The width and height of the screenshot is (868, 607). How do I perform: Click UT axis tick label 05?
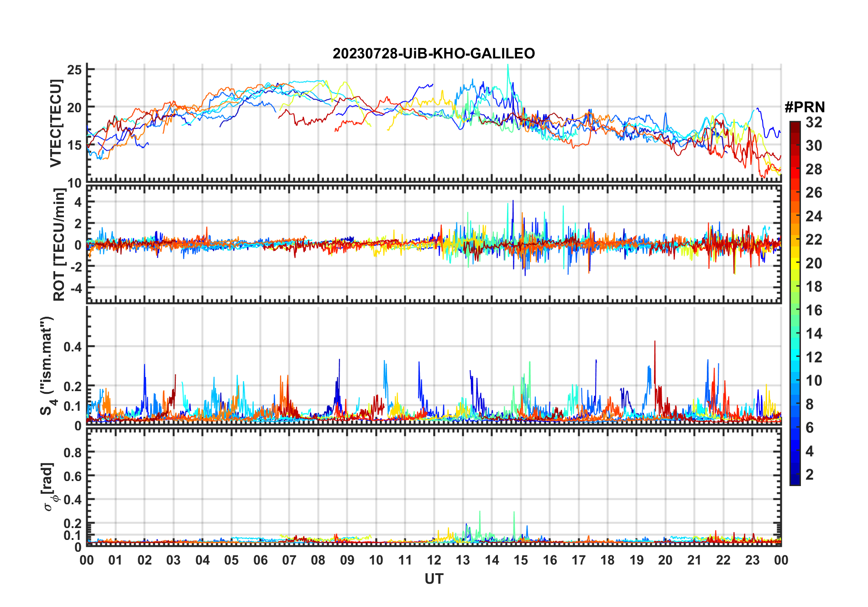click(x=231, y=560)
